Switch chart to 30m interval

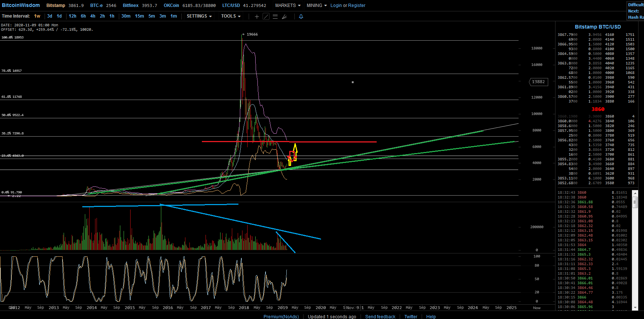coord(126,16)
